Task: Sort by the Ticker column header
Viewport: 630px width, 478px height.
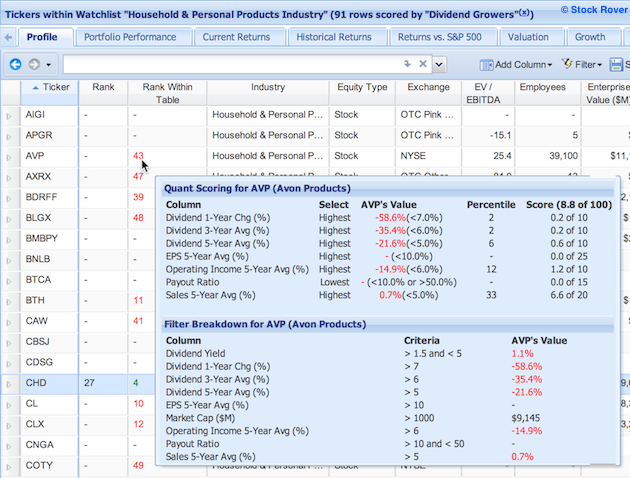Action: (x=49, y=93)
